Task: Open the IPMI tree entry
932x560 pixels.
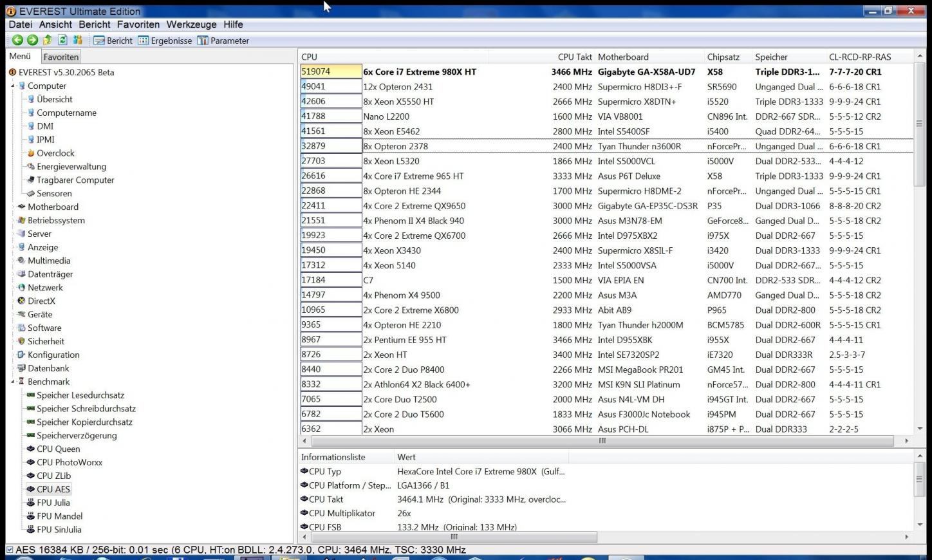Action: coord(41,140)
